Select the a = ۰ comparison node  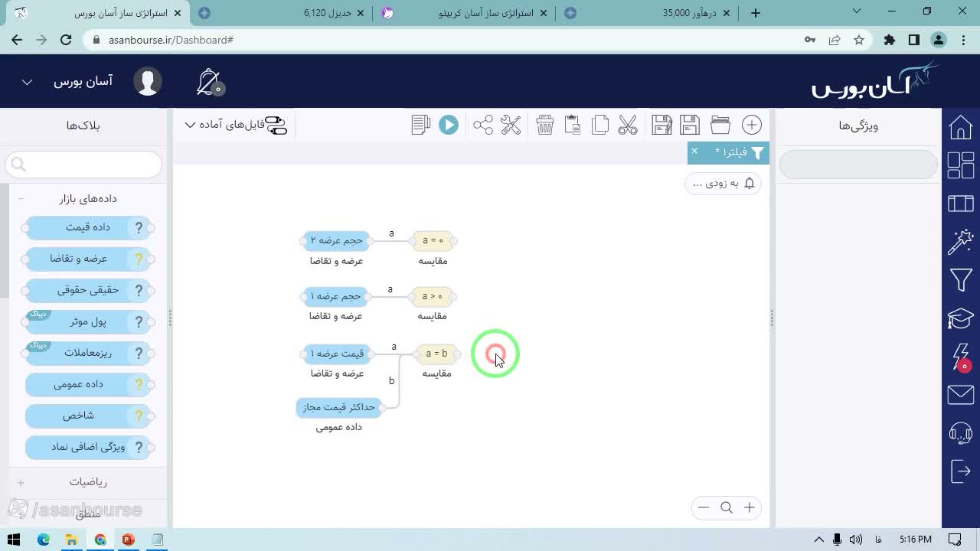[x=433, y=240]
